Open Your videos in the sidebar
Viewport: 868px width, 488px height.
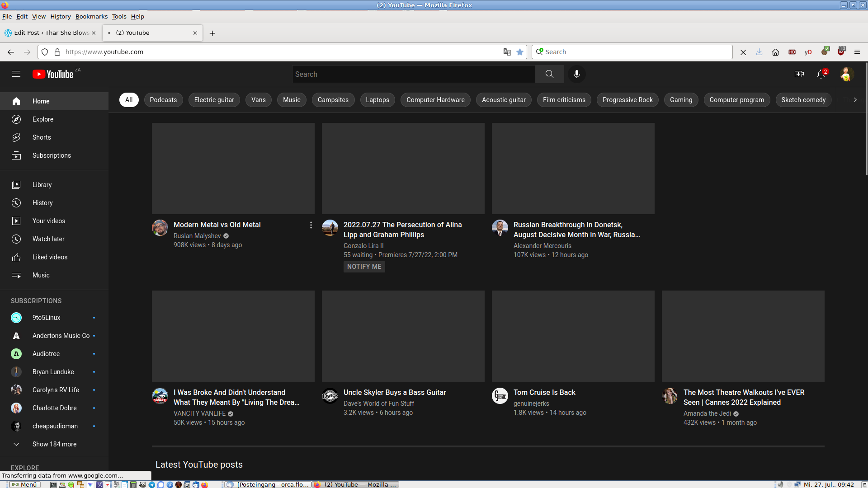point(54,221)
